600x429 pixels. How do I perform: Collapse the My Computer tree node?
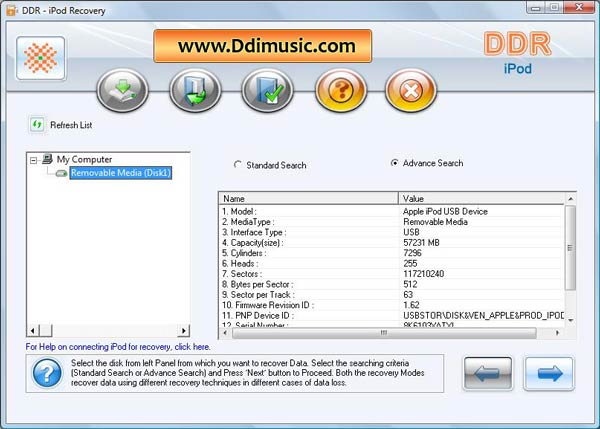(x=34, y=160)
